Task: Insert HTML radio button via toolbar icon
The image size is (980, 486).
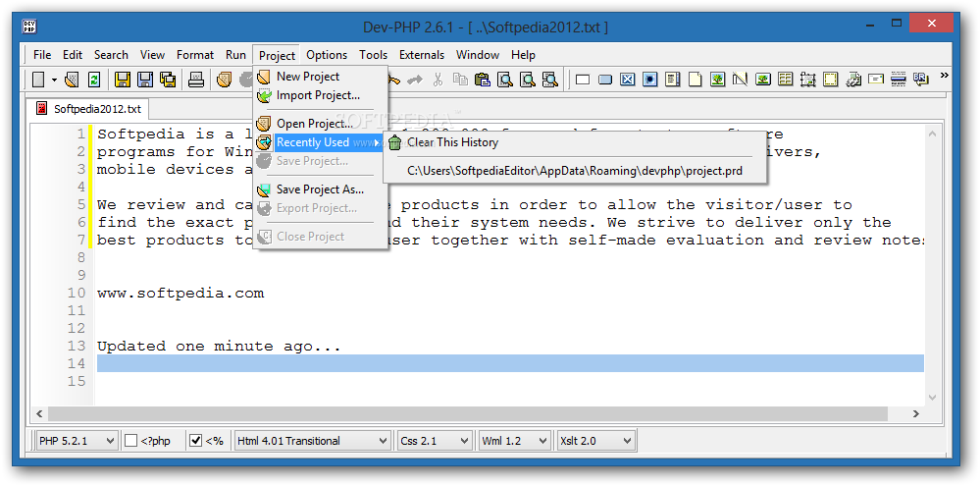Action: coord(650,80)
